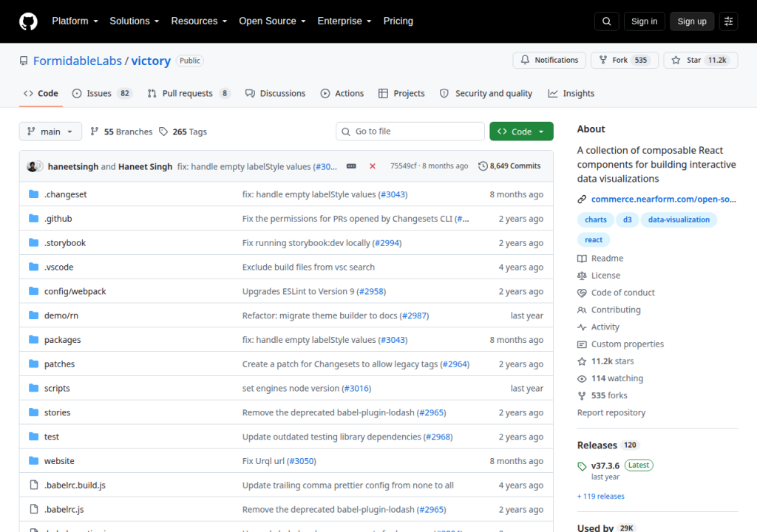The width and height of the screenshot is (757, 532).
Task: Click the packages folder icon
Action: (x=33, y=339)
